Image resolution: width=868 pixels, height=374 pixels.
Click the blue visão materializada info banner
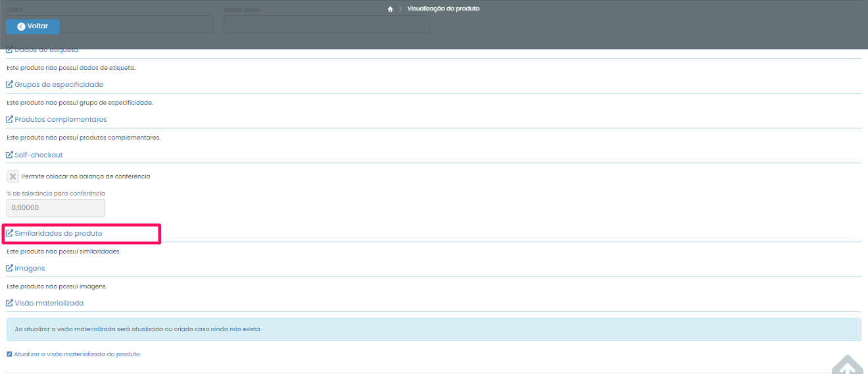coord(433,329)
